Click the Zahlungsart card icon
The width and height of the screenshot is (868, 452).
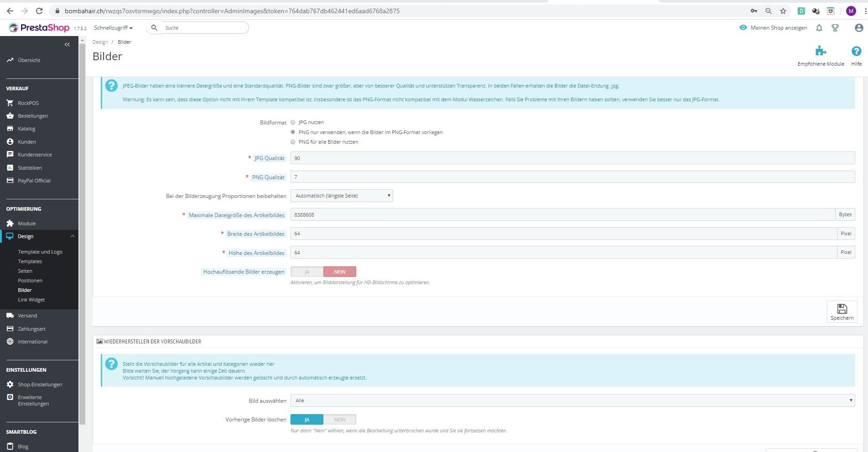pos(10,329)
